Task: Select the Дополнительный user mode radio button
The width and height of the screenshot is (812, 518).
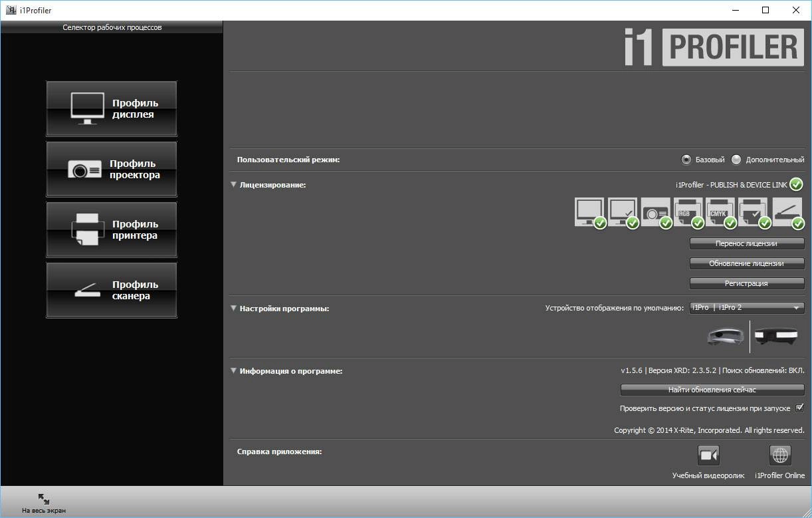Action: [x=736, y=160]
